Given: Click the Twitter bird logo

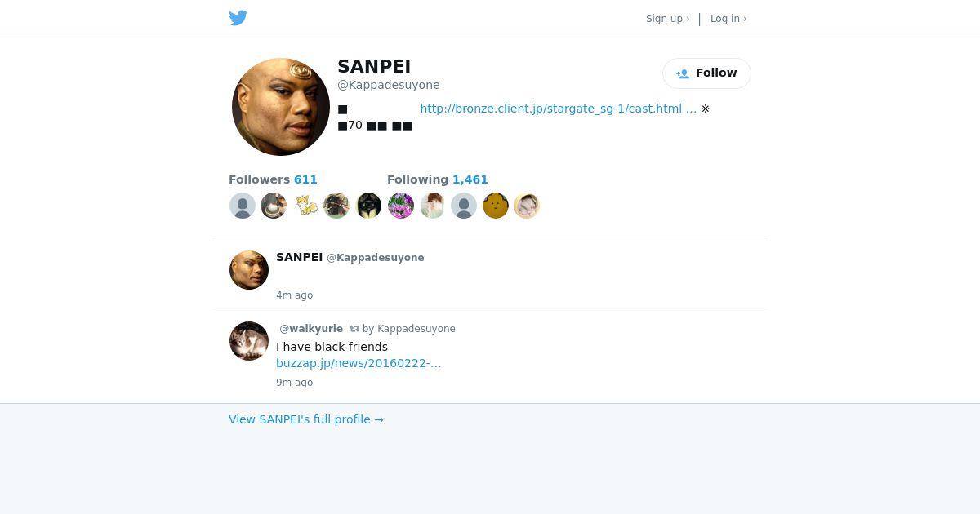Looking at the screenshot, I should [238, 18].
